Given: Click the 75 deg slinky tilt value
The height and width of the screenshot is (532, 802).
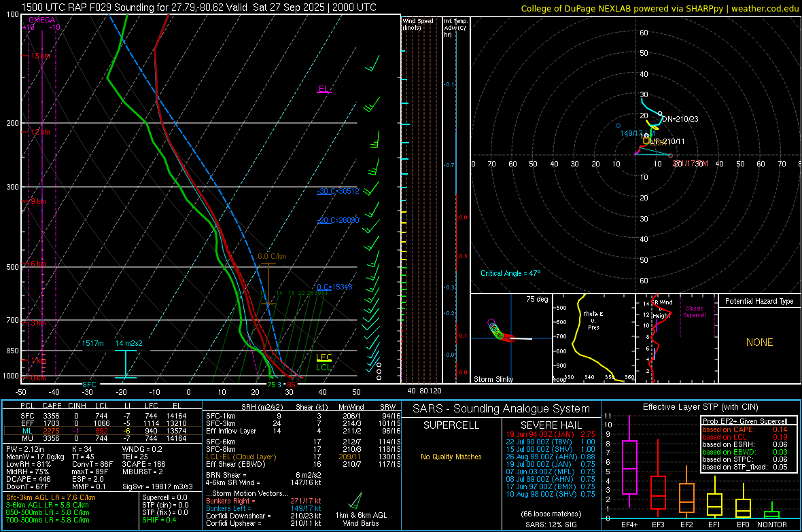Looking at the screenshot, I should tap(537, 299).
